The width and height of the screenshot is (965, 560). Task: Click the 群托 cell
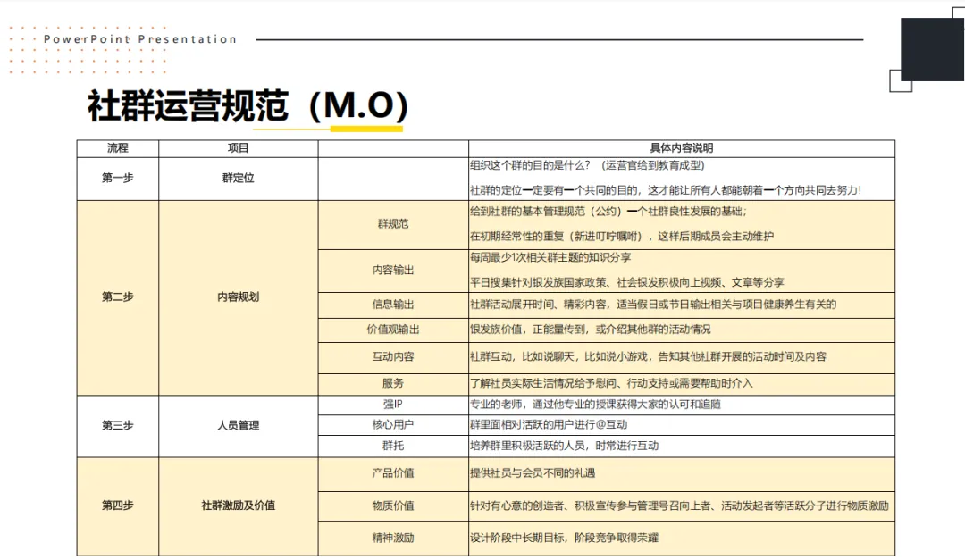coord(393,446)
